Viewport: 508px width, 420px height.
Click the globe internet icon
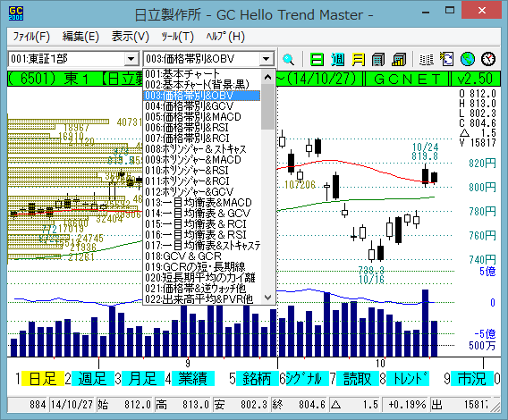[468, 59]
